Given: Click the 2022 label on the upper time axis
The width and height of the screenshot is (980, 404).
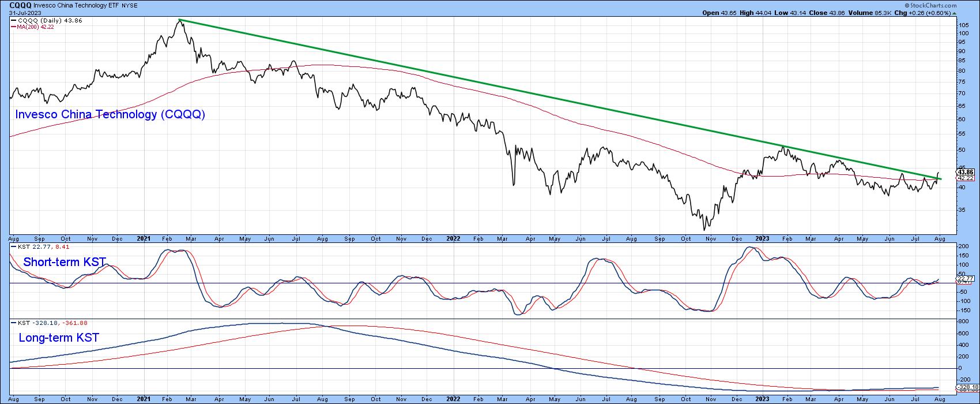Looking at the screenshot, I should (x=453, y=238).
